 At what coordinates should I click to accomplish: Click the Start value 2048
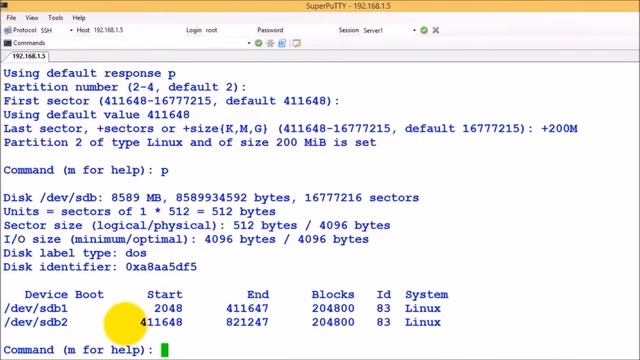pyautogui.click(x=168, y=308)
